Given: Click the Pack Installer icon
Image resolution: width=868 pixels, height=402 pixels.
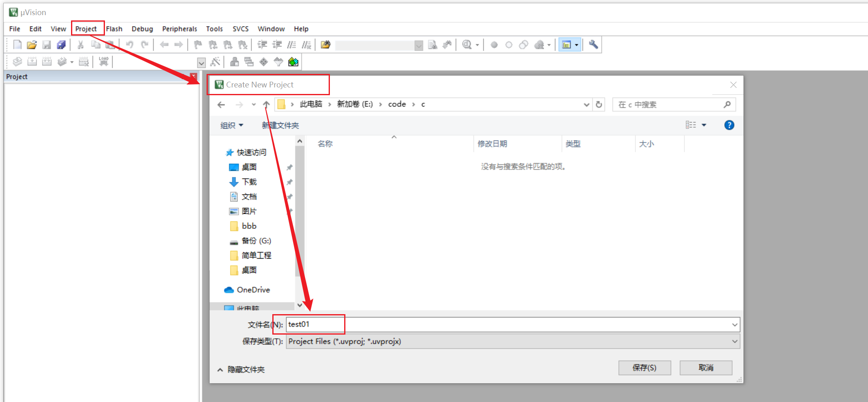Looking at the screenshot, I should coord(293,62).
